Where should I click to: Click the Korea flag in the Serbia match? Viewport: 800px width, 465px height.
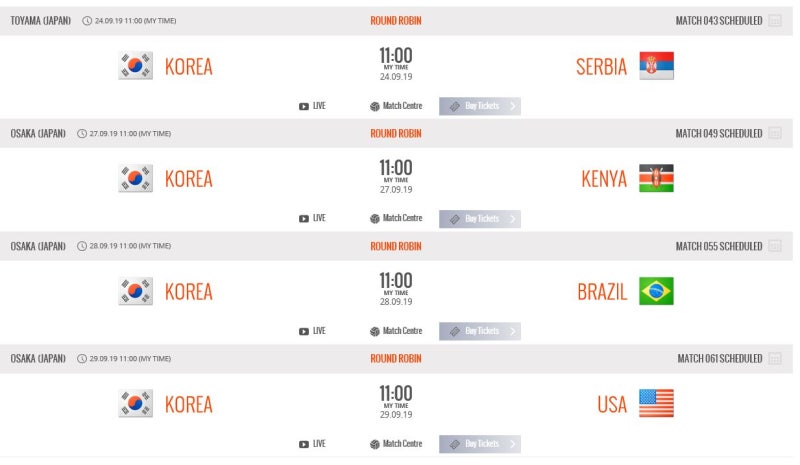(135, 65)
